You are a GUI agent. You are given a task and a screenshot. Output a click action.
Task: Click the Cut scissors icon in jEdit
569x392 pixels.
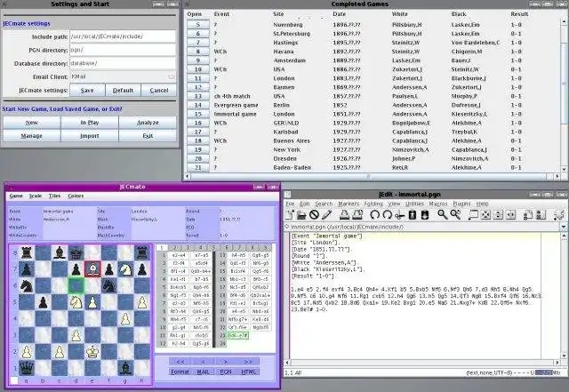399,215
